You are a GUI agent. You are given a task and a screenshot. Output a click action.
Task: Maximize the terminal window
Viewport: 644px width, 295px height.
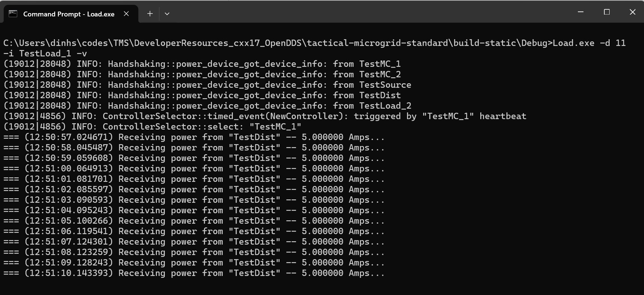pyautogui.click(x=607, y=12)
